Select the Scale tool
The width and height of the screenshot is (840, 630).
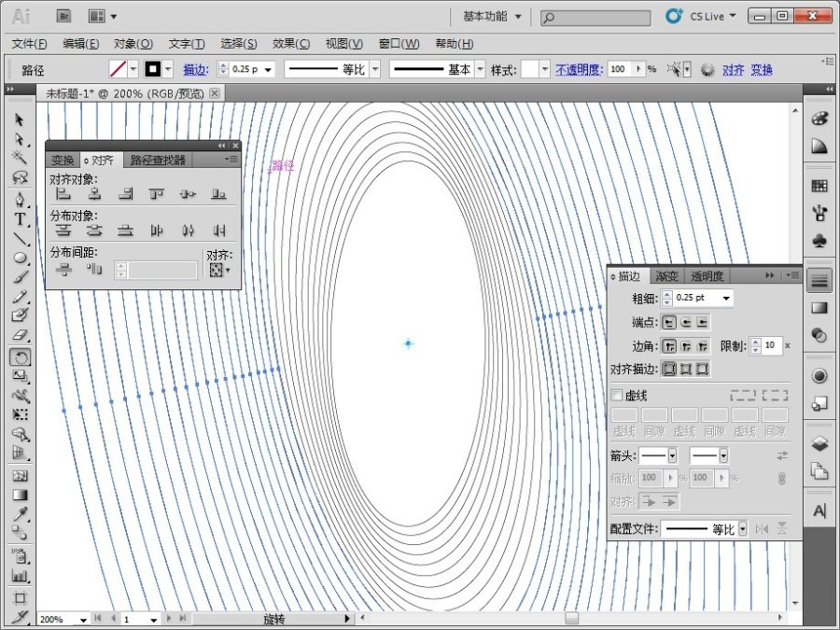point(20,376)
